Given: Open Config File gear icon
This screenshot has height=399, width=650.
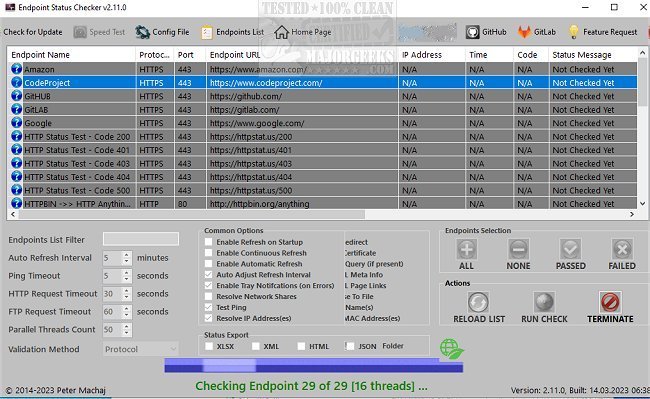Looking at the screenshot, I should pyautogui.click(x=142, y=32).
